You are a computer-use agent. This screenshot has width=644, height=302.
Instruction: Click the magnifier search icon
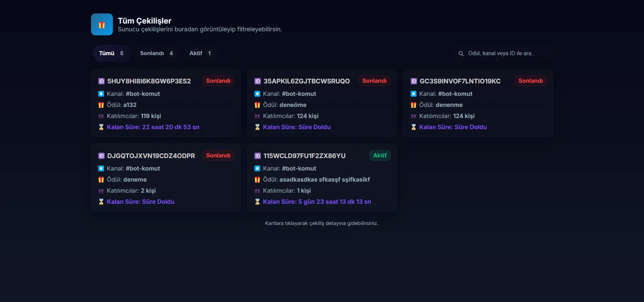pos(461,54)
